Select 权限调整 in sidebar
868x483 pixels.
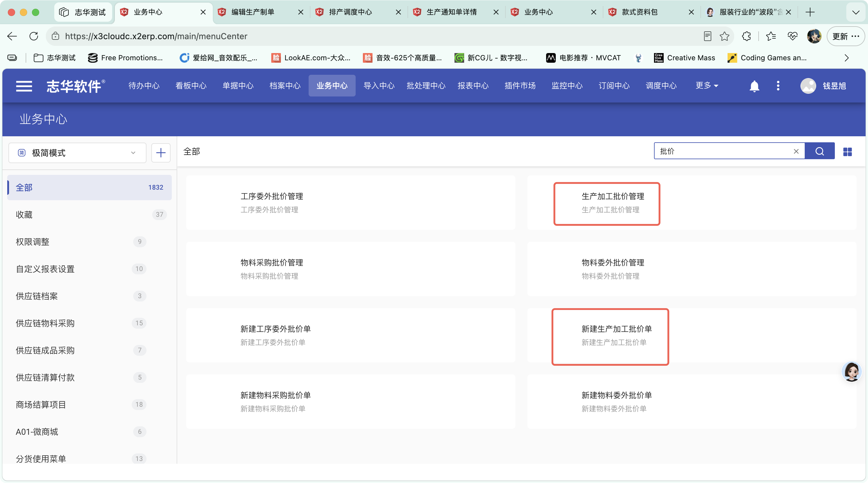pyautogui.click(x=89, y=241)
